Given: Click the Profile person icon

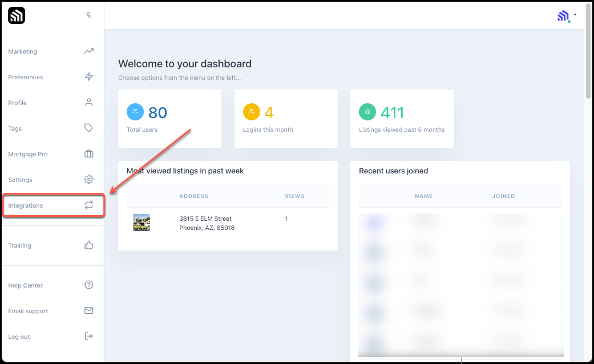Looking at the screenshot, I should (88, 103).
